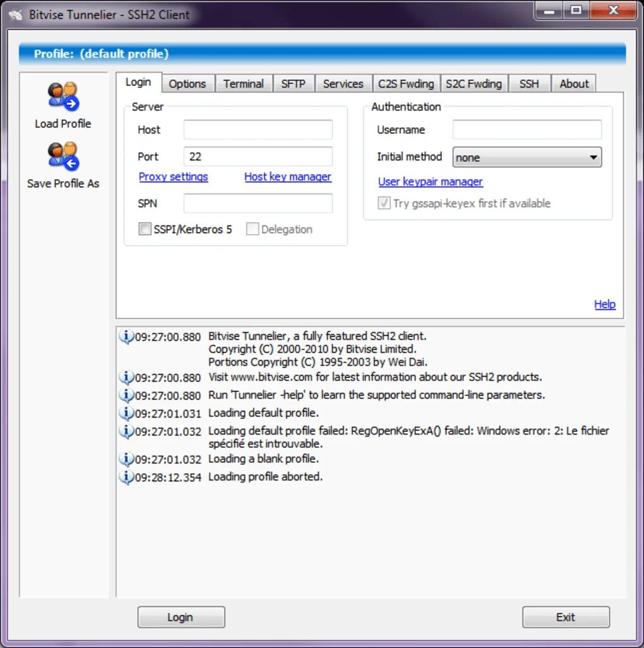Open the Terminal tab

(x=244, y=84)
